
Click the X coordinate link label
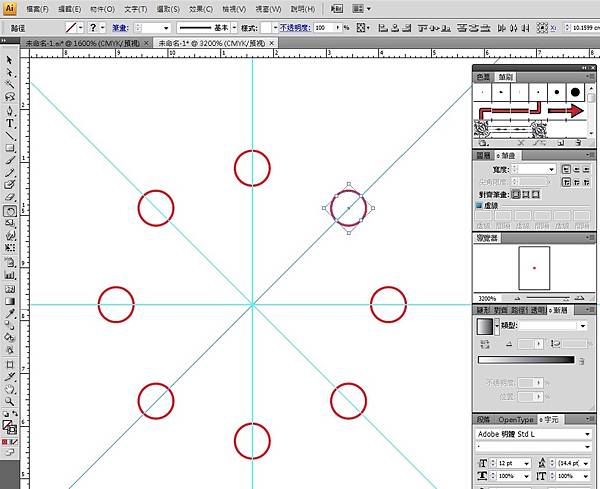pos(553,28)
